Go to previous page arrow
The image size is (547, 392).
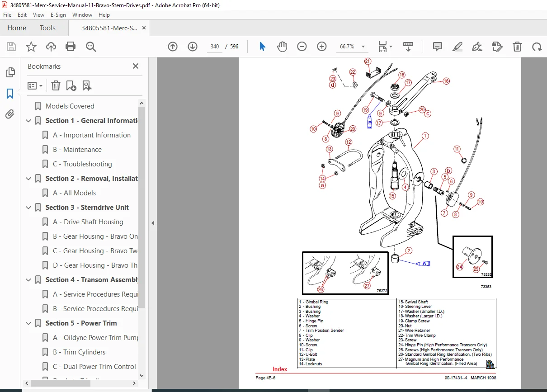[x=173, y=47]
